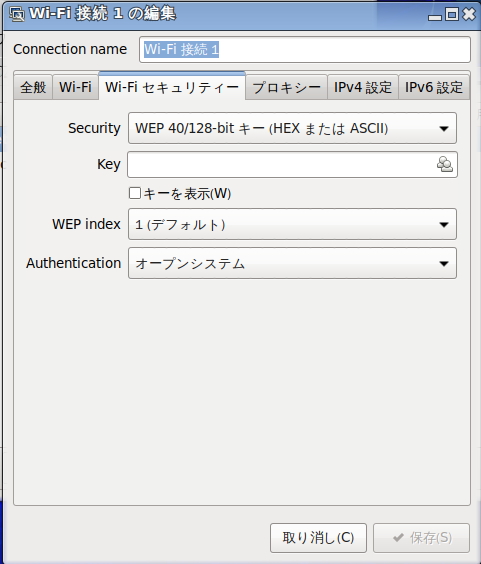Click the 取り消し(C) cancel button
Image resolution: width=481 pixels, height=564 pixels.
(318, 538)
